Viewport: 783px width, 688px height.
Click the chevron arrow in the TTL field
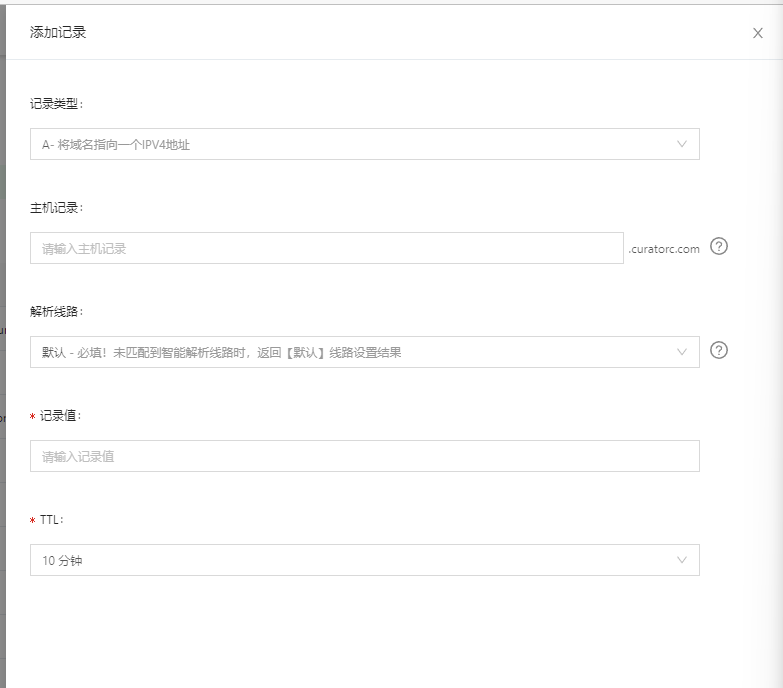(x=682, y=560)
